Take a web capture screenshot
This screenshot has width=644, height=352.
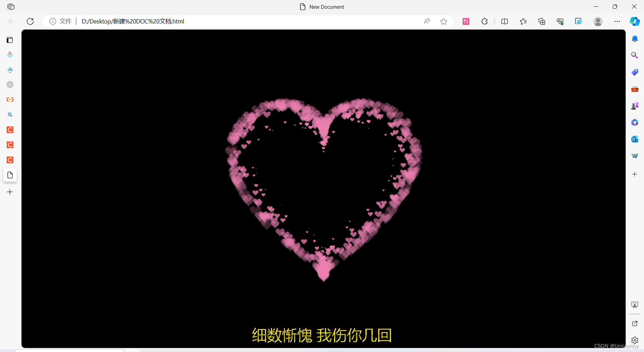coord(635,305)
